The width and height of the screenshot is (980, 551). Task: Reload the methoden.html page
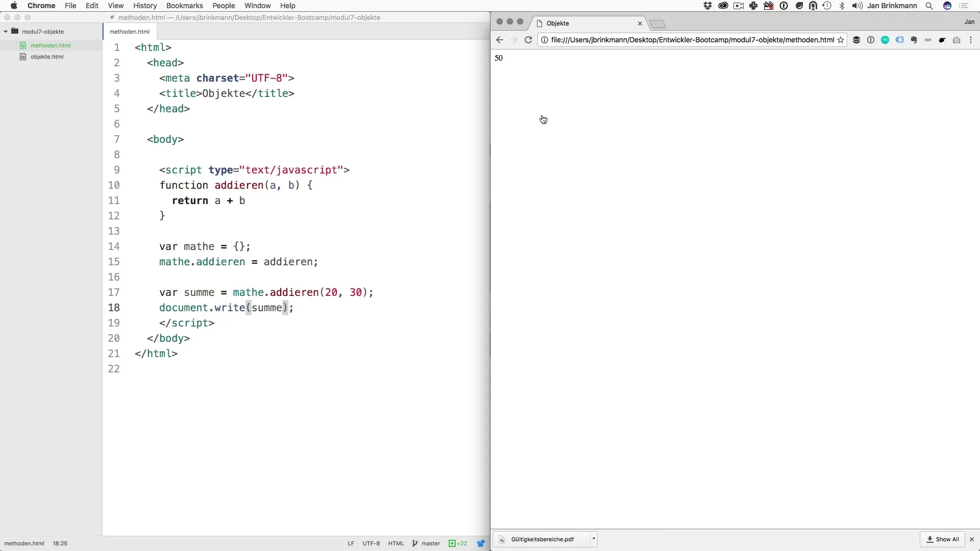tap(528, 40)
